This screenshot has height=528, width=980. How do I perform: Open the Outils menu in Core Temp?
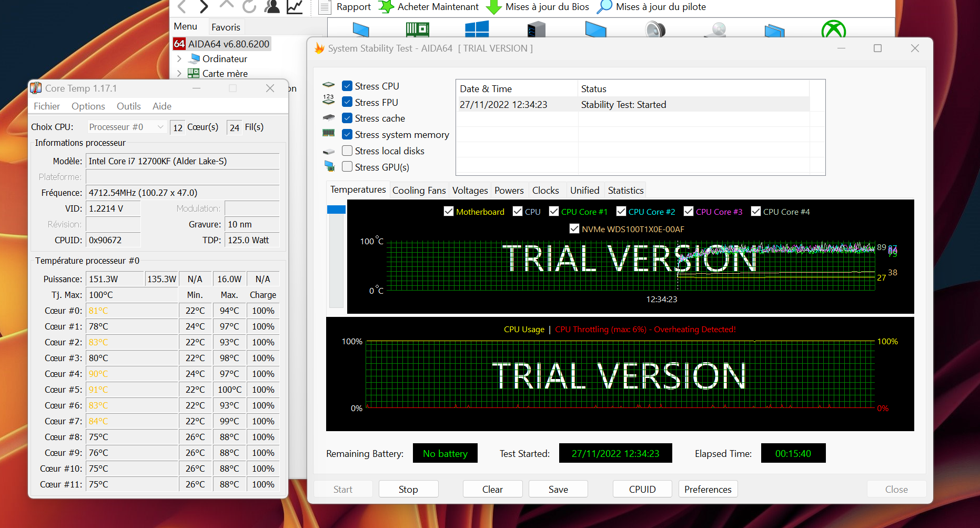coord(128,106)
